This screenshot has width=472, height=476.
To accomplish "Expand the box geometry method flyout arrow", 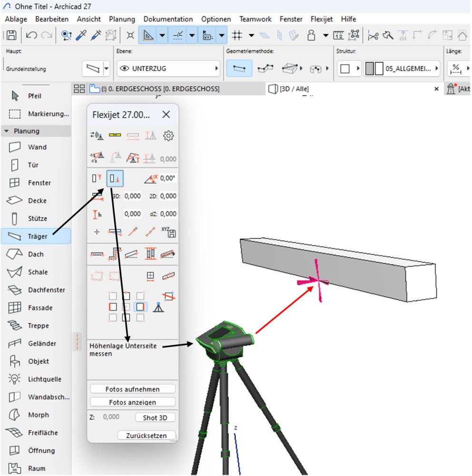I will click(301, 68).
